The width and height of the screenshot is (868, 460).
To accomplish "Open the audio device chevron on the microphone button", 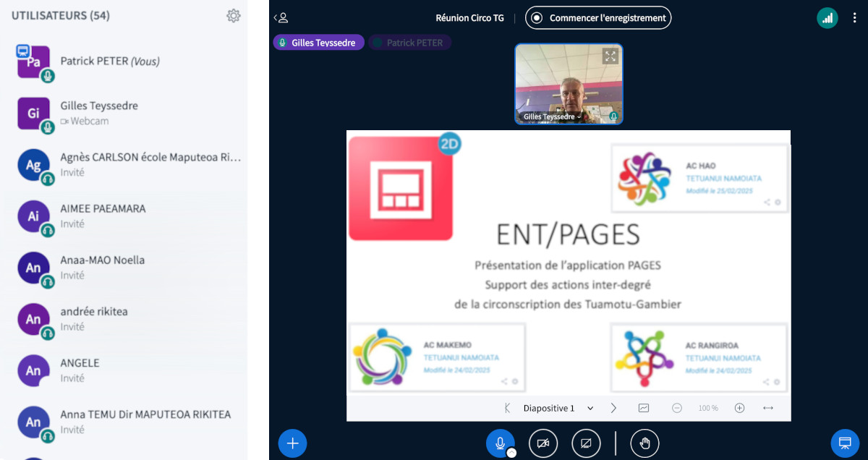I will coord(511,453).
